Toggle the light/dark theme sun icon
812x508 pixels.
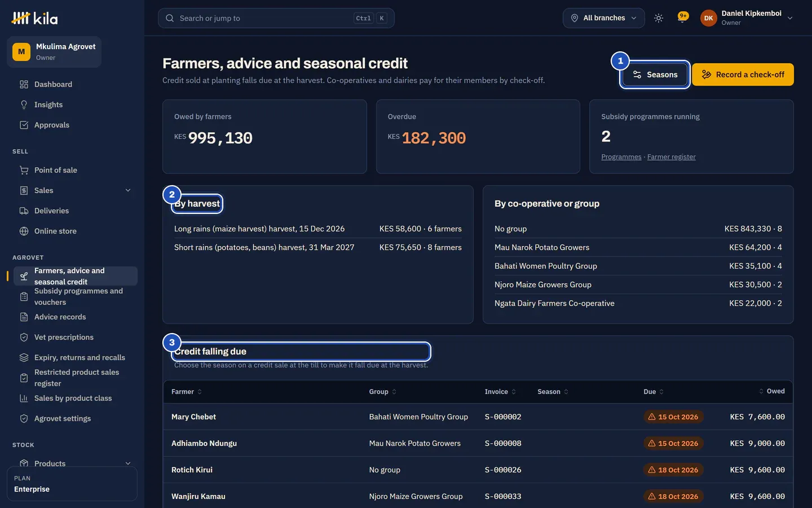(x=659, y=18)
